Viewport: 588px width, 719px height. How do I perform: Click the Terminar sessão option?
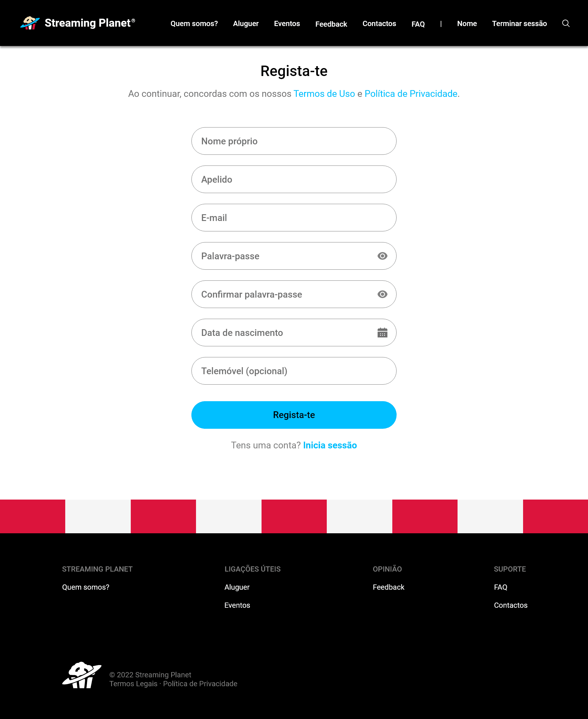pos(519,23)
